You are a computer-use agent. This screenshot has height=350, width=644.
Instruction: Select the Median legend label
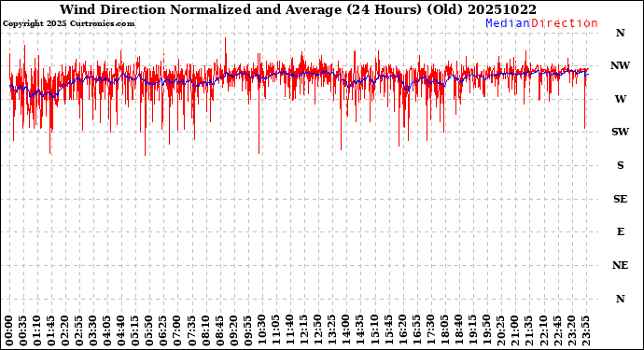coord(508,23)
